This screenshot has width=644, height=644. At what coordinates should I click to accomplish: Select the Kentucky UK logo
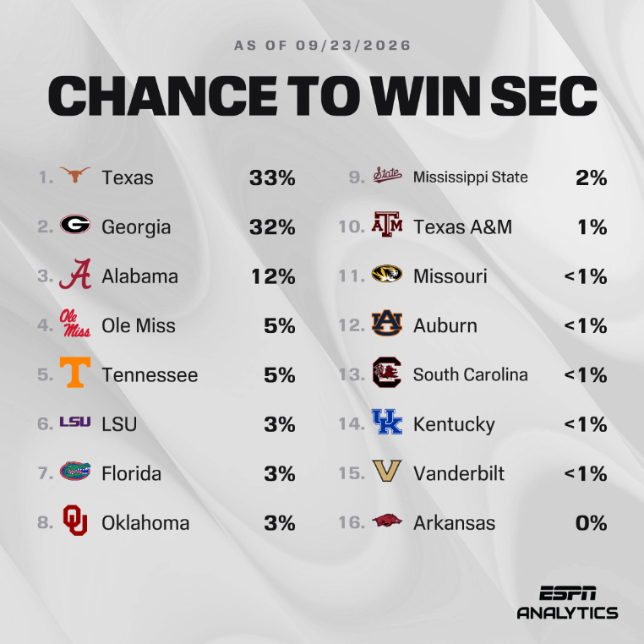(387, 422)
